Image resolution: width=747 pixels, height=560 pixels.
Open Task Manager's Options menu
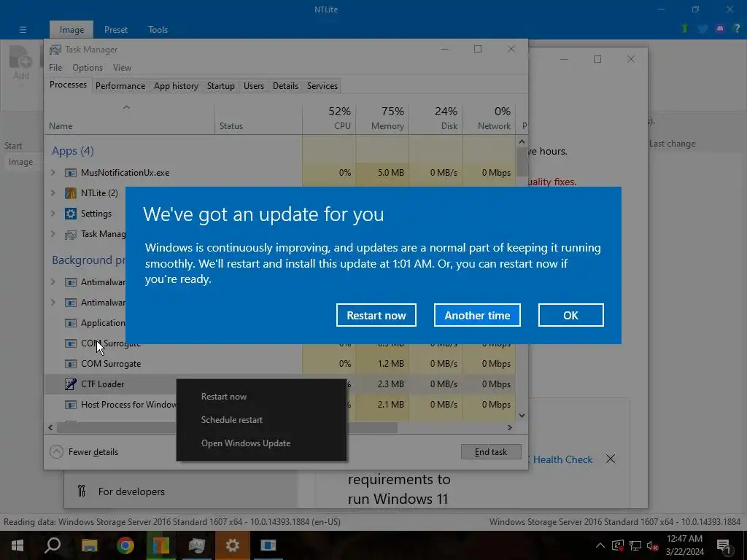click(x=88, y=68)
